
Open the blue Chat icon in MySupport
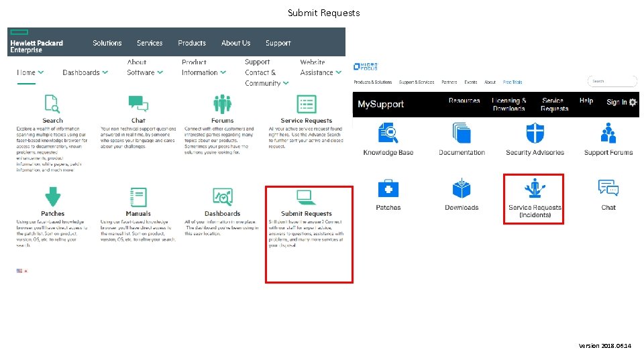608,188
